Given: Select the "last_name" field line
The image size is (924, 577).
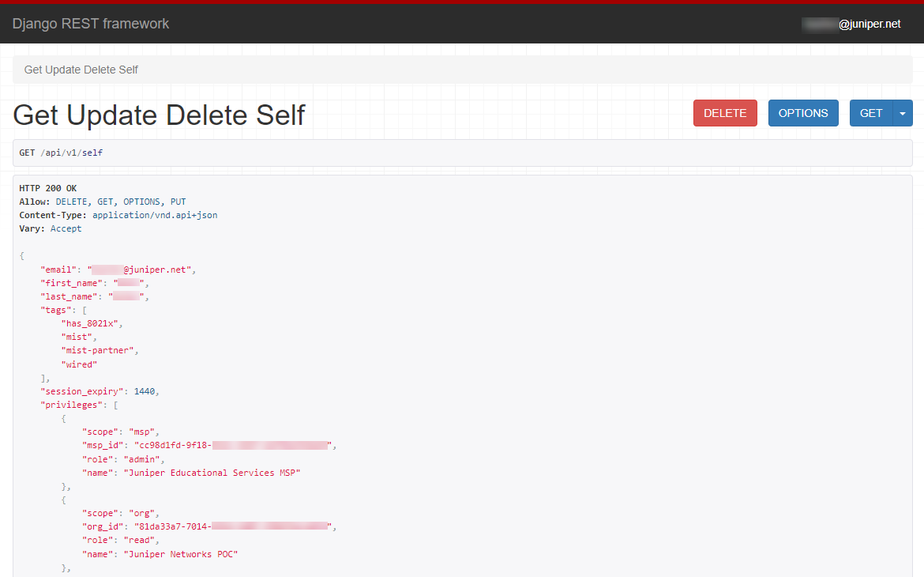Looking at the screenshot, I should click(x=94, y=296).
